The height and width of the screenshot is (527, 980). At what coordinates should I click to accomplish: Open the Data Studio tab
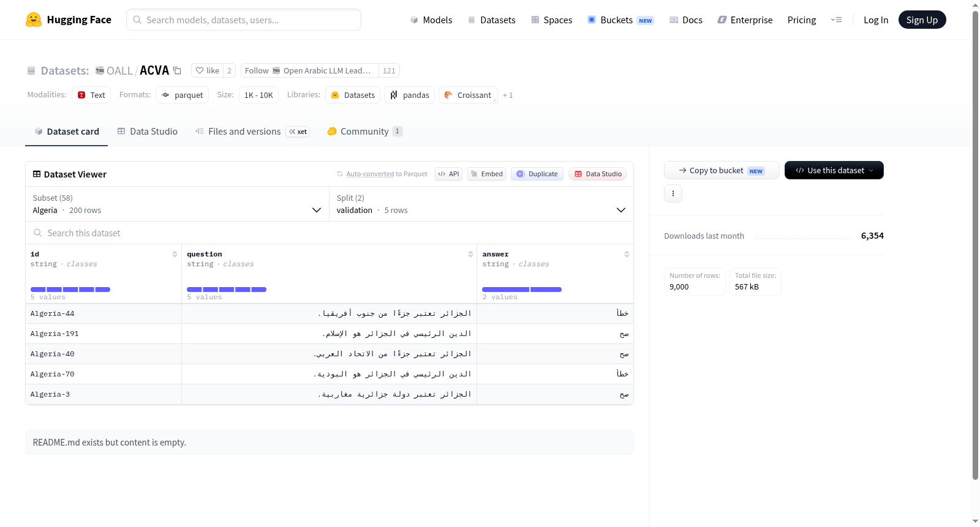click(148, 132)
